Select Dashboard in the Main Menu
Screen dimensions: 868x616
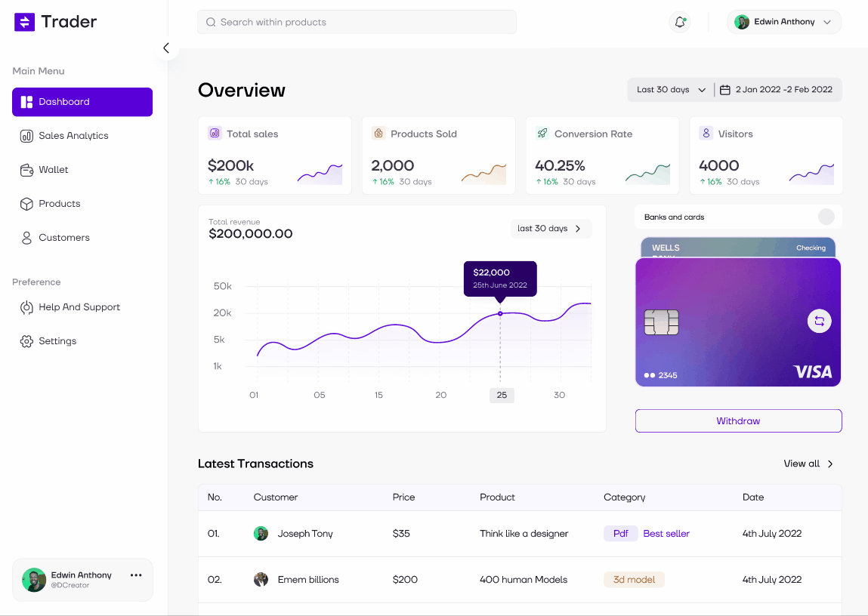pos(63,101)
